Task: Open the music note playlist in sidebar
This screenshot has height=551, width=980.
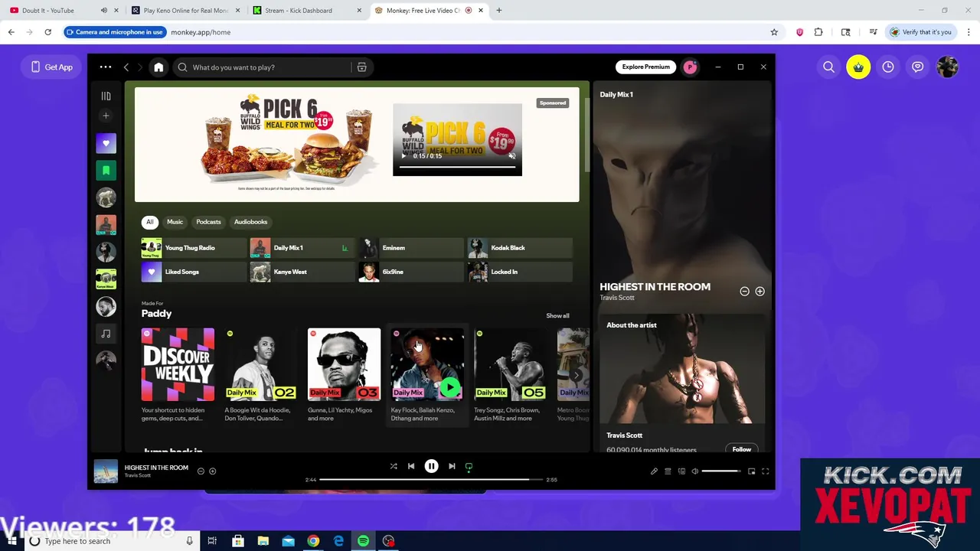Action: [x=106, y=334]
